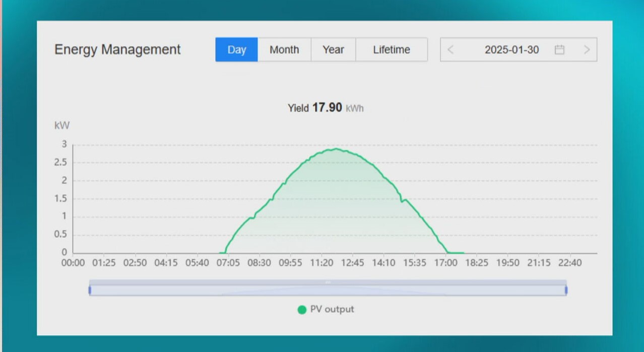
Task: Click the left handle of zoom slider
Action: [90, 290]
